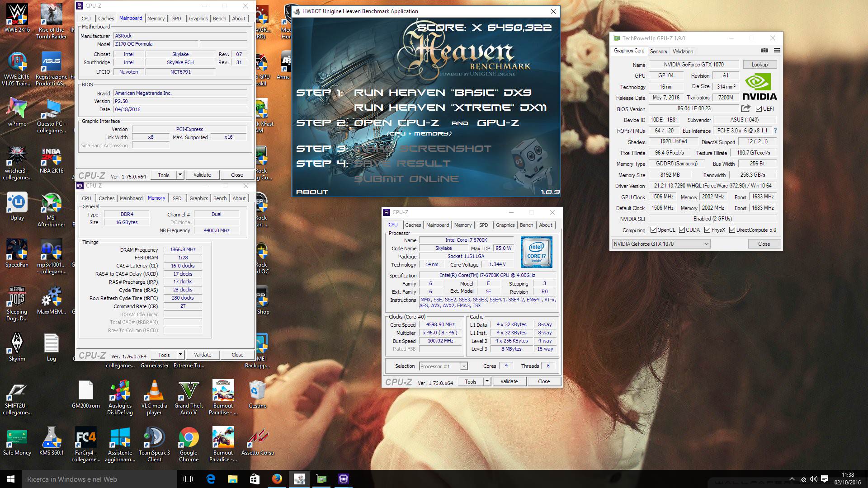Screen dimensions: 868x488
Task: Open GPU-Z hamburger menu icon
Action: [777, 51]
